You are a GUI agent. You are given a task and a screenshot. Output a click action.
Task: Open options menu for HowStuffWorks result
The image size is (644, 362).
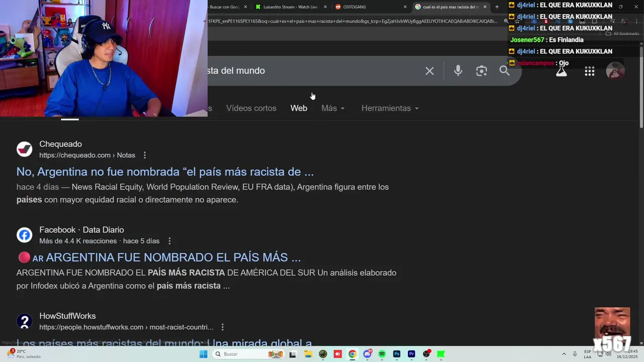pyautogui.click(x=222, y=327)
